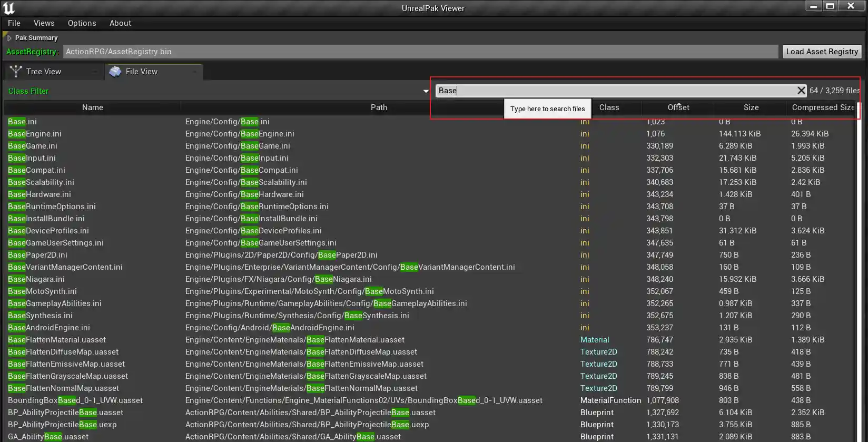
Task: Click the File View tab's document icon
Action: pyautogui.click(x=115, y=72)
